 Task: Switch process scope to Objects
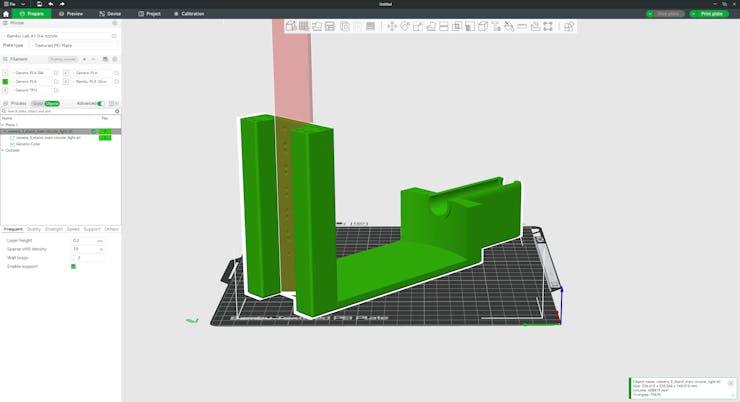[x=52, y=103]
